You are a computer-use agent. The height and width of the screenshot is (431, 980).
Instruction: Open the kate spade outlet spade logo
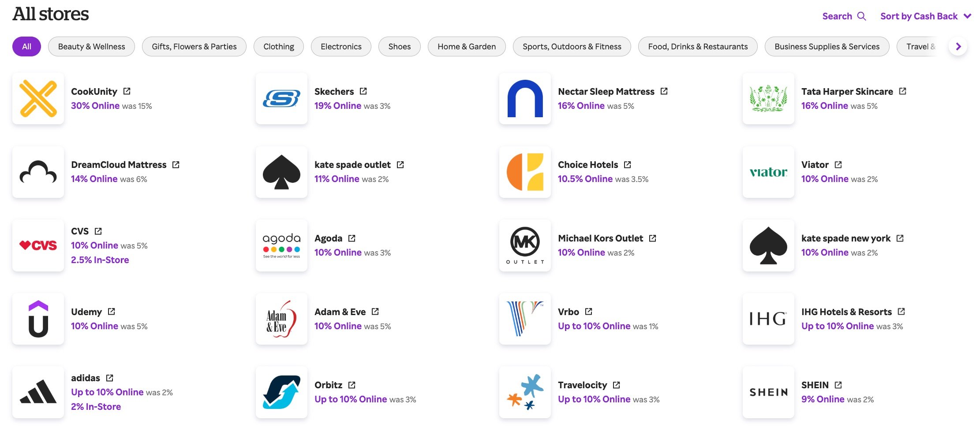[282, 172]
